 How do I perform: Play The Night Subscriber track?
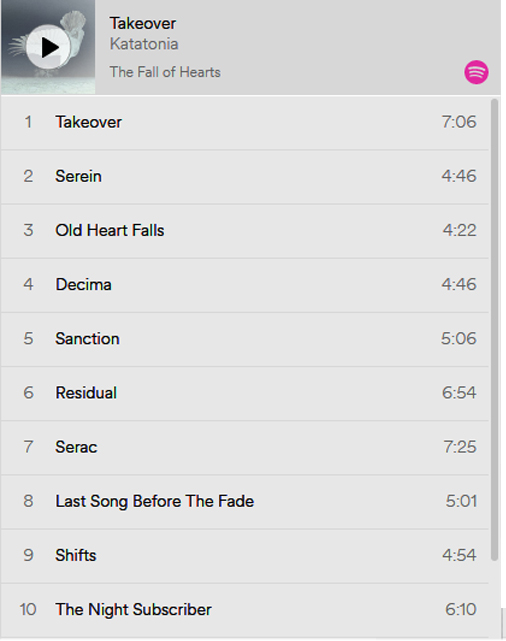tap(245, 610)
